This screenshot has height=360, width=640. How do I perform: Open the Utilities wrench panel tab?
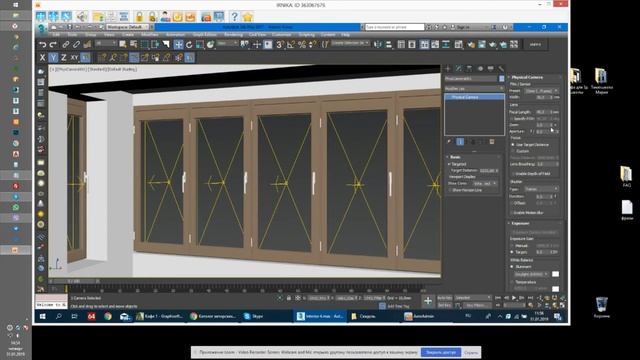point(501,69)
